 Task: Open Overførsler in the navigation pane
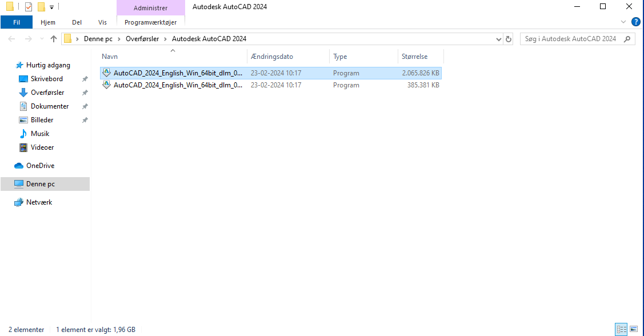tap(47, 93)
